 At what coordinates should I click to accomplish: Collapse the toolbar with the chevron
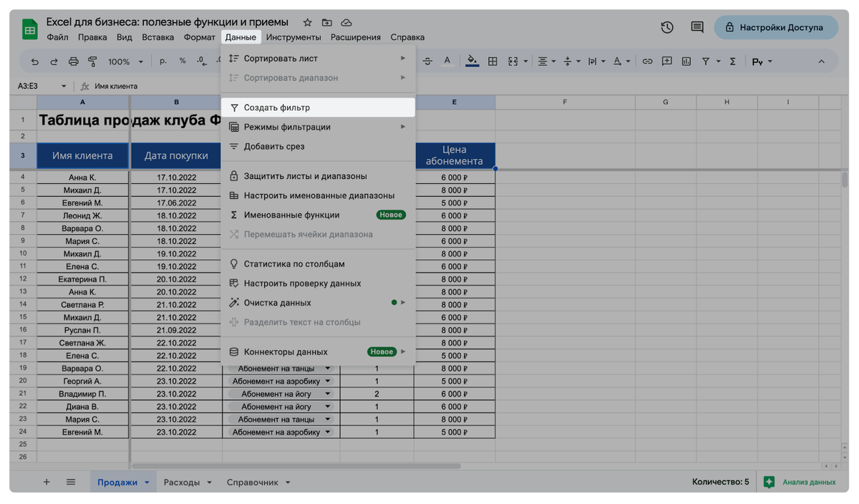(821, 62)
